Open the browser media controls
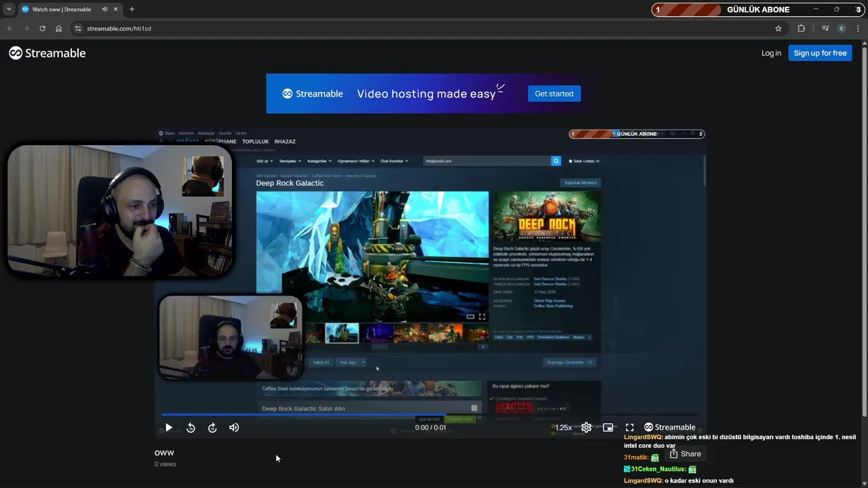Viewport: 868px width, 488px height. 825,28
